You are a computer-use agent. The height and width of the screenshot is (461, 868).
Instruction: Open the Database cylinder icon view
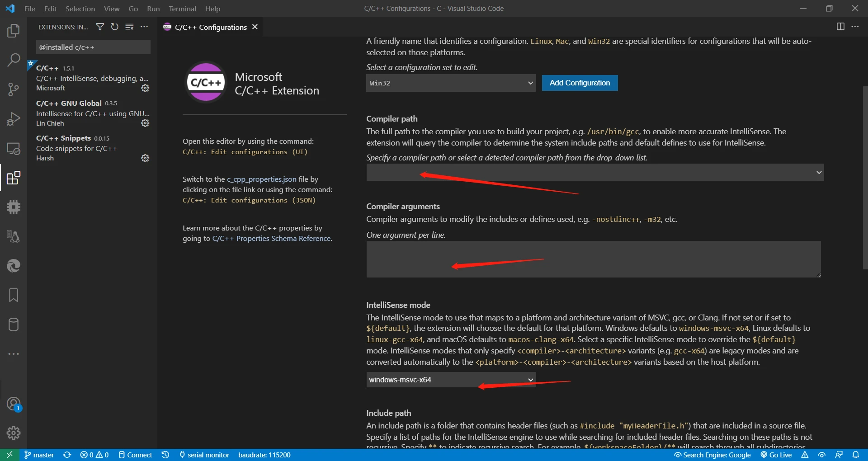pyautogui.click(x=14, y=325)
